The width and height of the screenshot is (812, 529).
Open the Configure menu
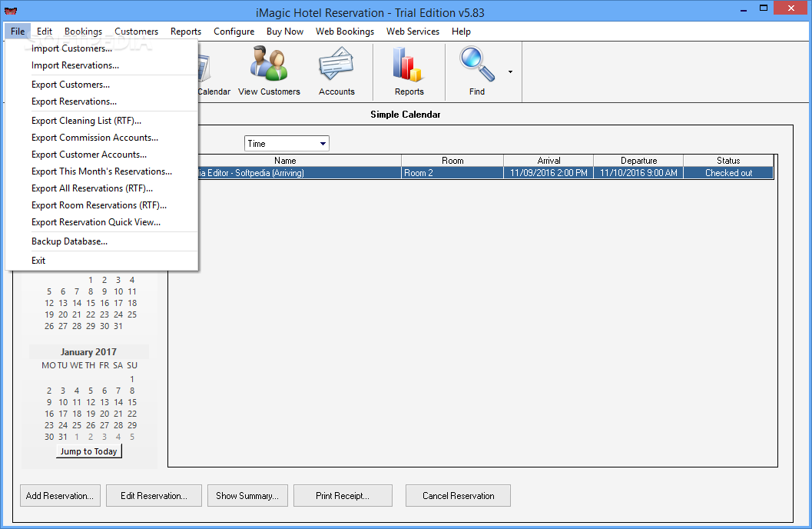pyautogui.click(x=234, y=31)
